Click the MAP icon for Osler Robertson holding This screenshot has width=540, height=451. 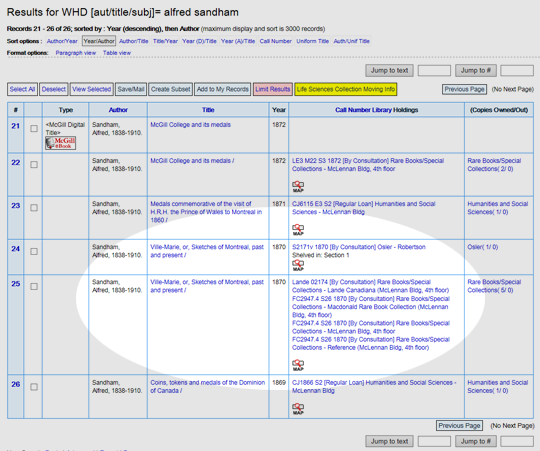(298, 265)
